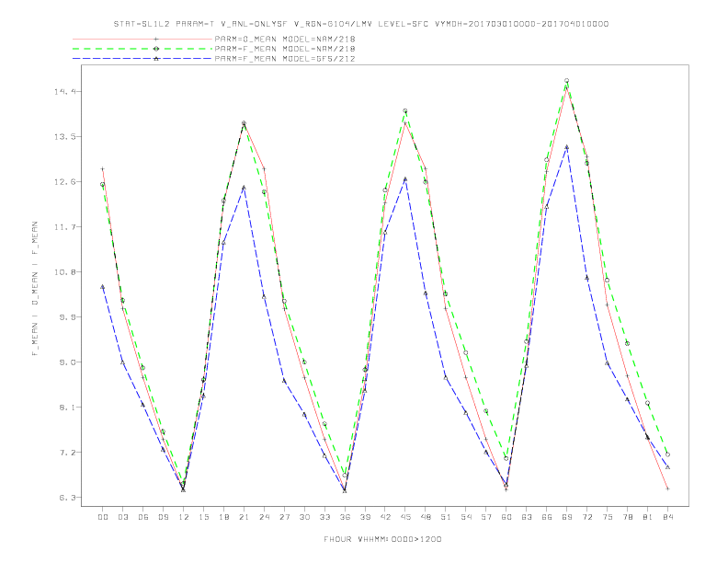Select legend entry PARM=O_MEAN MODEL=NAM/218

click(285, 39)
